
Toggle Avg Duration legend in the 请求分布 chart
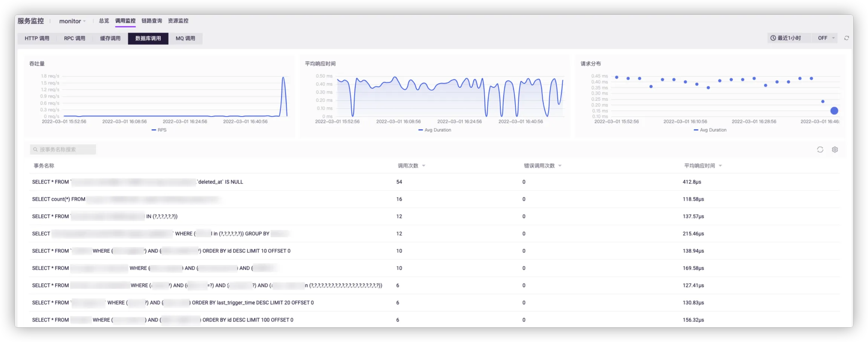point(710,130)
